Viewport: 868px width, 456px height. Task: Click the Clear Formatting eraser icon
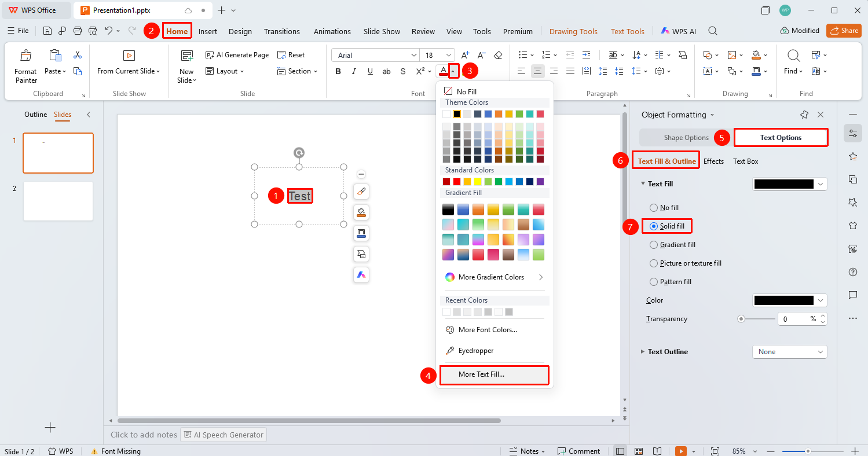[498, 55]
